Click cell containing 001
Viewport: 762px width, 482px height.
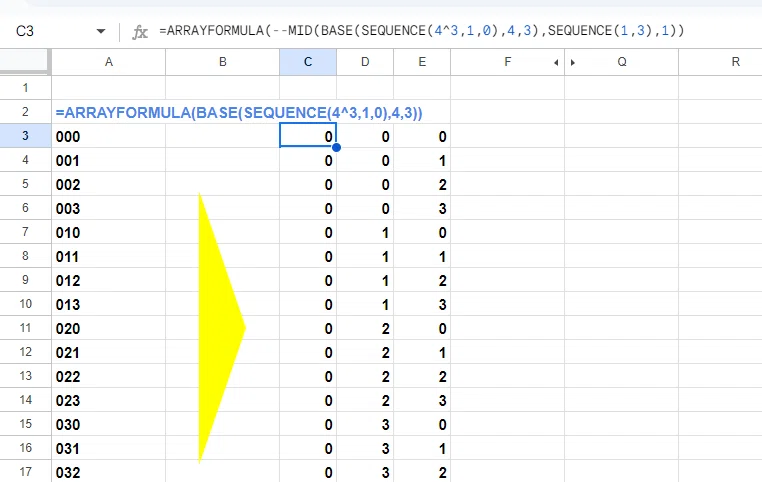pyautogui.click(x=108, y=160)
